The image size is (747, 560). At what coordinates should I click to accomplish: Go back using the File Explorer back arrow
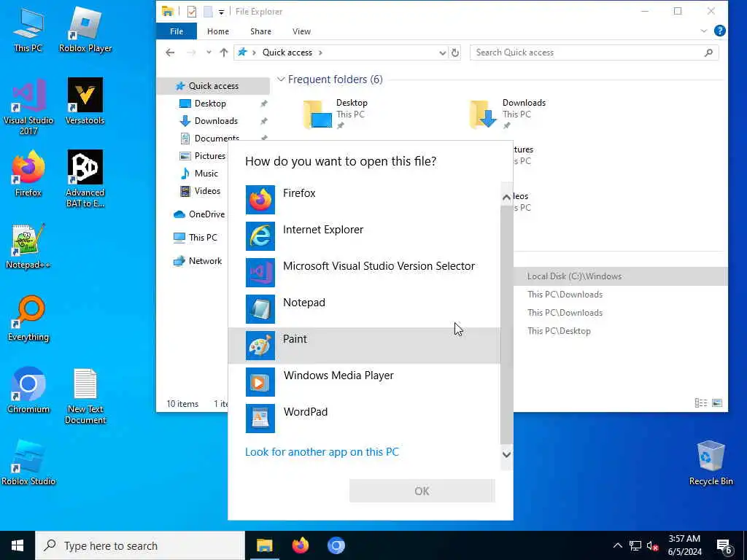pos(170,52)
